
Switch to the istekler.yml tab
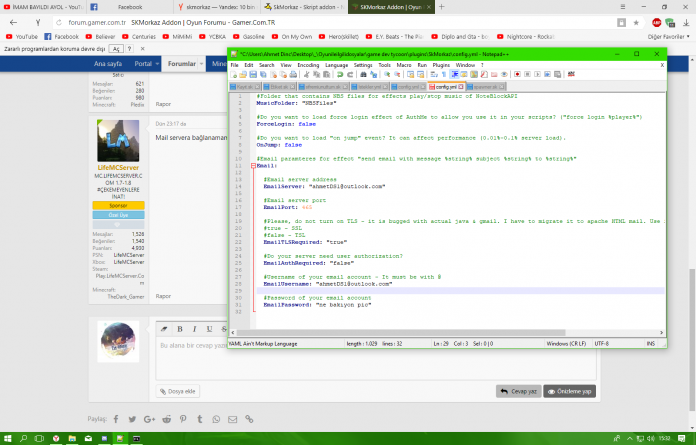tap(369, 87)
